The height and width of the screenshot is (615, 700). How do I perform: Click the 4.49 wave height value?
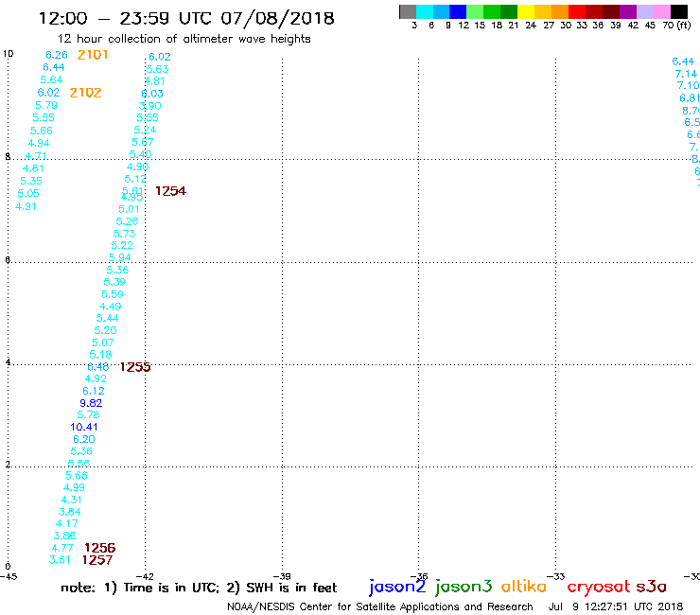[x=111, y=307]
